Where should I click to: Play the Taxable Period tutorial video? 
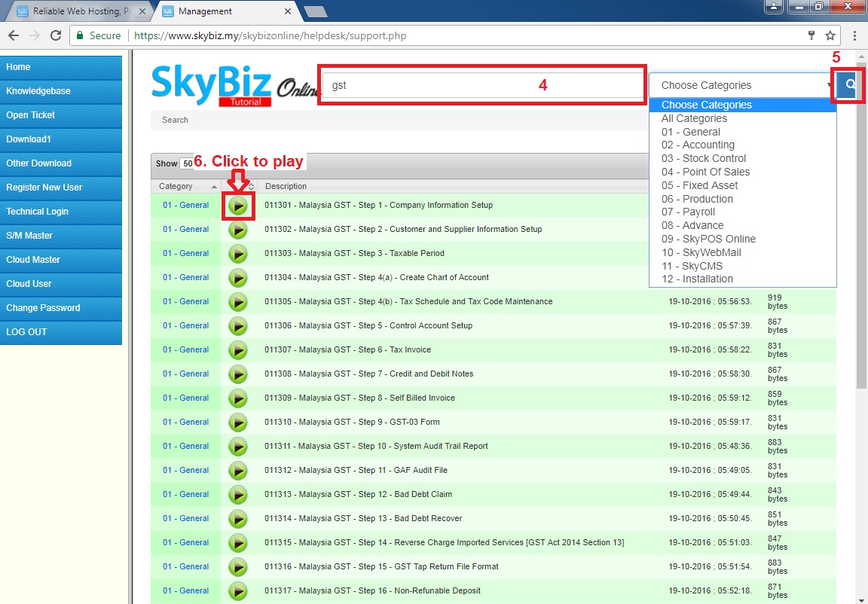[x=238, y=254]
